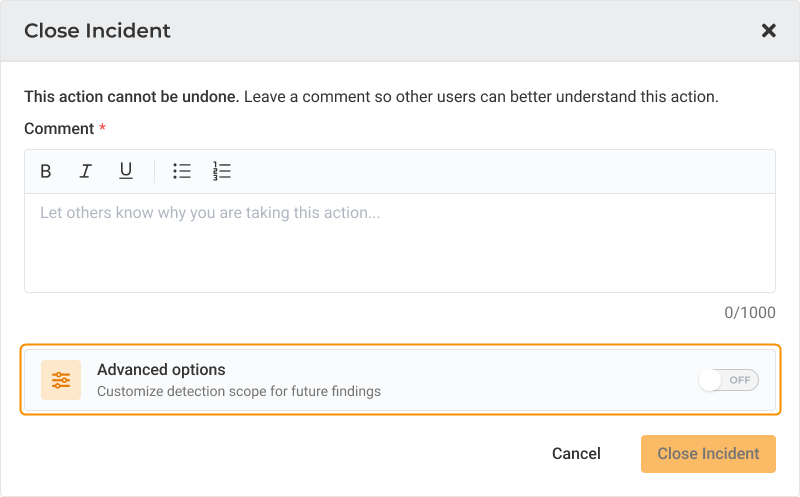The height and width of the screenshot is (497, 800).
Task: Click the 'Let others know why' placeholder
Action: [x=210, y=213]
